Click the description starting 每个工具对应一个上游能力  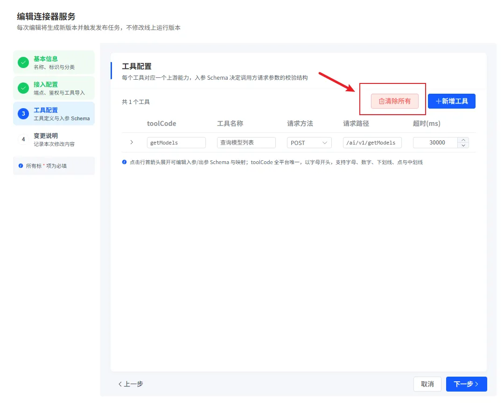tap(215, 78)
